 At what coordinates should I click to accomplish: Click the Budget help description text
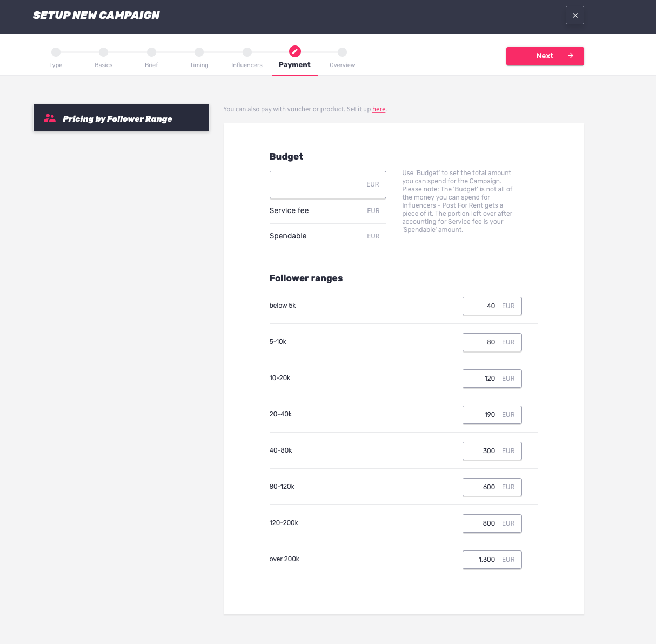click(457, 201)
